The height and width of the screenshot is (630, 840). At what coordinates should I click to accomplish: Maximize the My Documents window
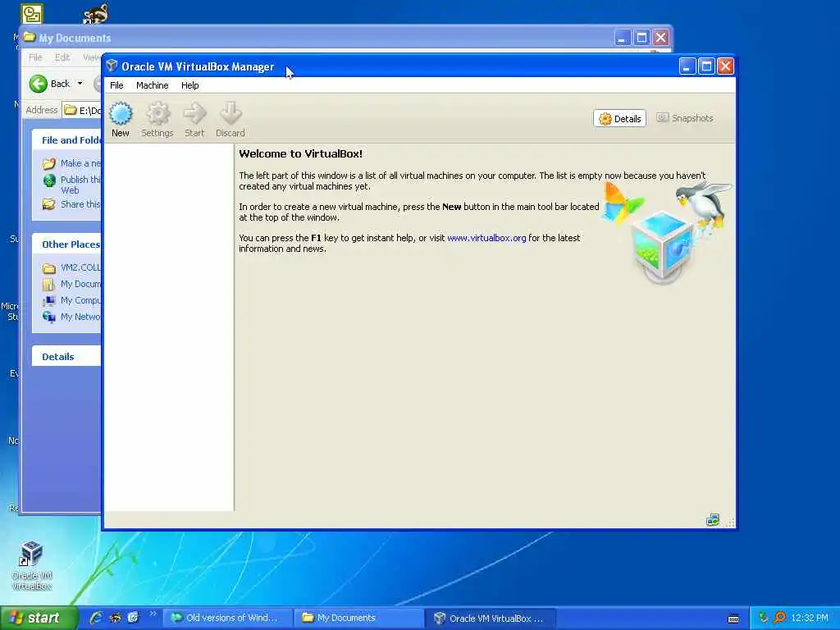click(641, 38)
